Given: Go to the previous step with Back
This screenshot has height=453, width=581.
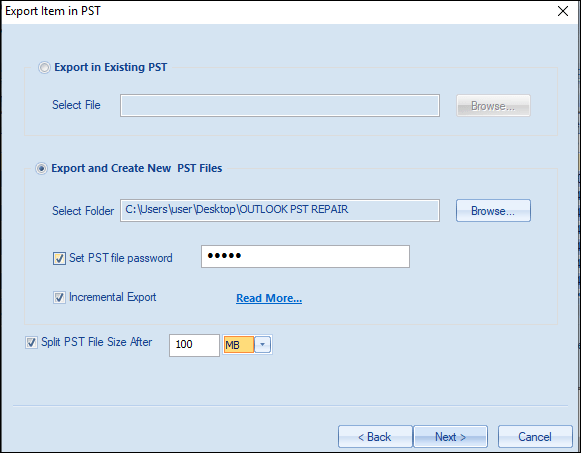Looking at the screenshot, I should pyautogui.click(x=375, y=437).
